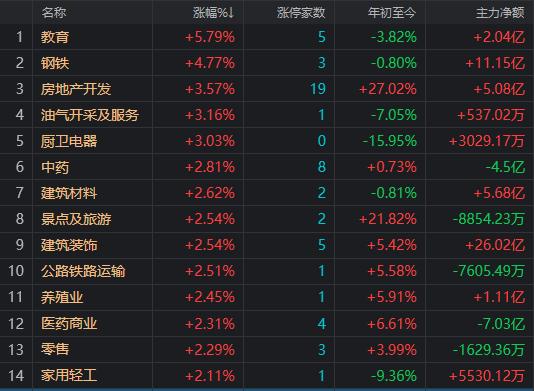Viewport: 534px width, 391px height.
Task: Click the 主力净额 column header
Action: click(500, 13)
